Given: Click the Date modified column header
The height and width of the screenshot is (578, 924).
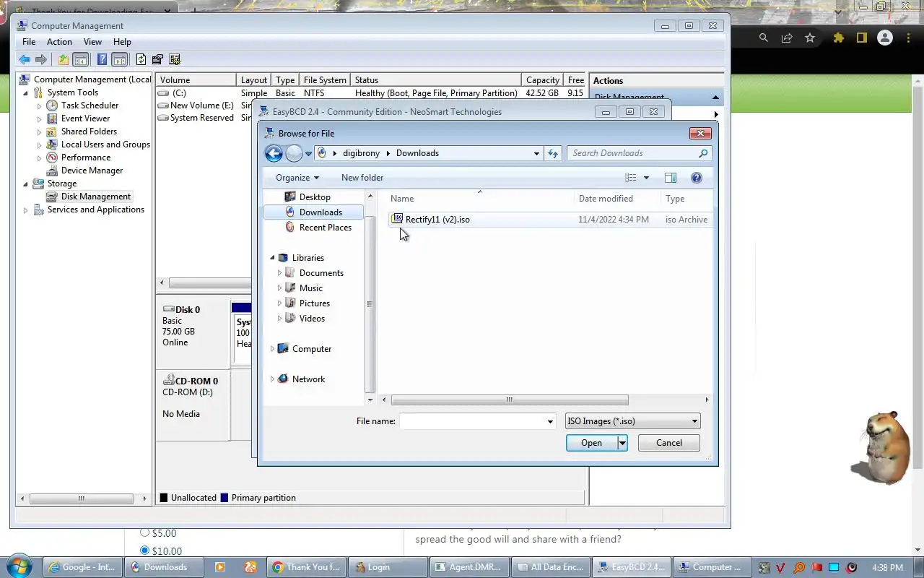Looking at the screenshot, I should [617, 199].
